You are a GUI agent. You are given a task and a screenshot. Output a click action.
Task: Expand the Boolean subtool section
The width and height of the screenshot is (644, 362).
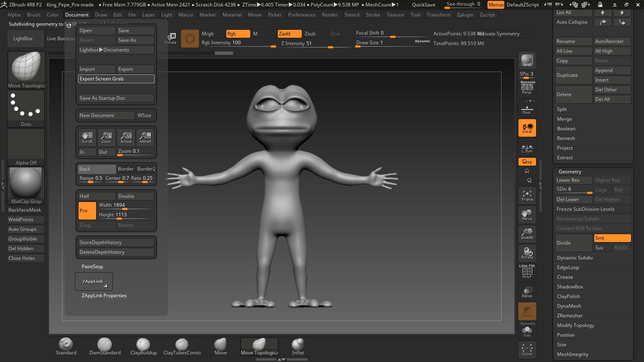566,129
